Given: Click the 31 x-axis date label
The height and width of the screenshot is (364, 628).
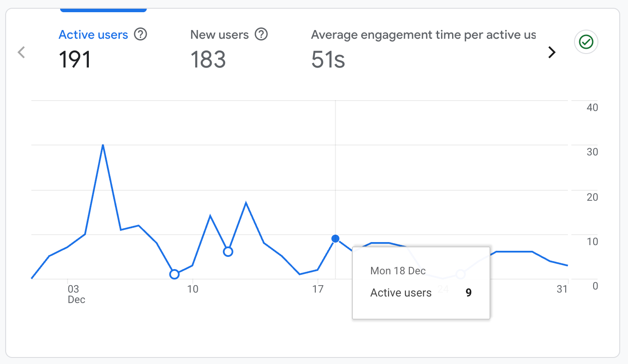Looking at the screenshot, I should 562,289.
